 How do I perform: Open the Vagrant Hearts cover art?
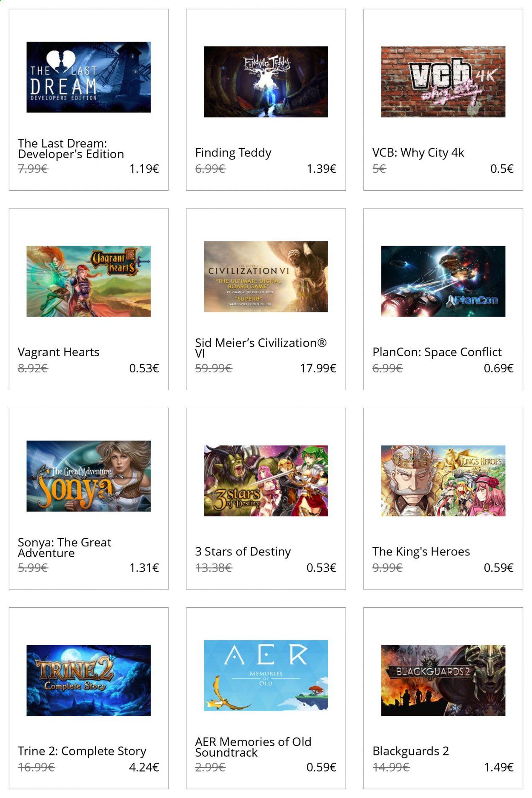pyautogui.click(x=89, y=281)
